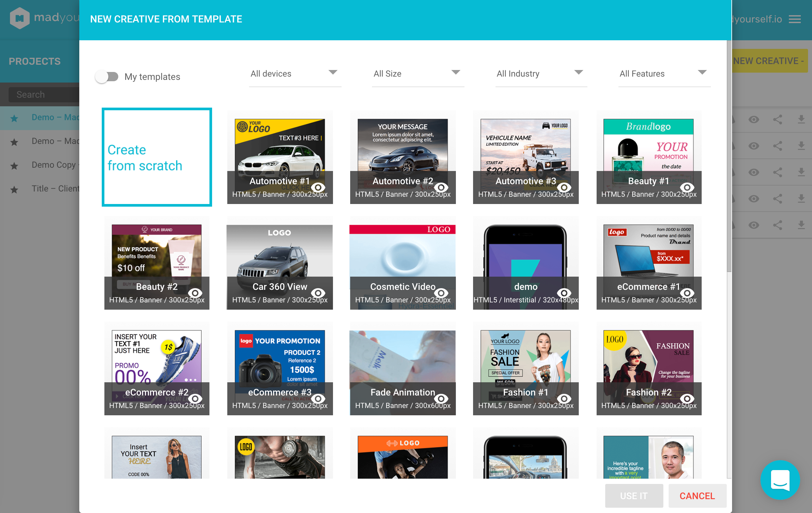
Task: Select the Title – Client project
Action: (40, 189)
